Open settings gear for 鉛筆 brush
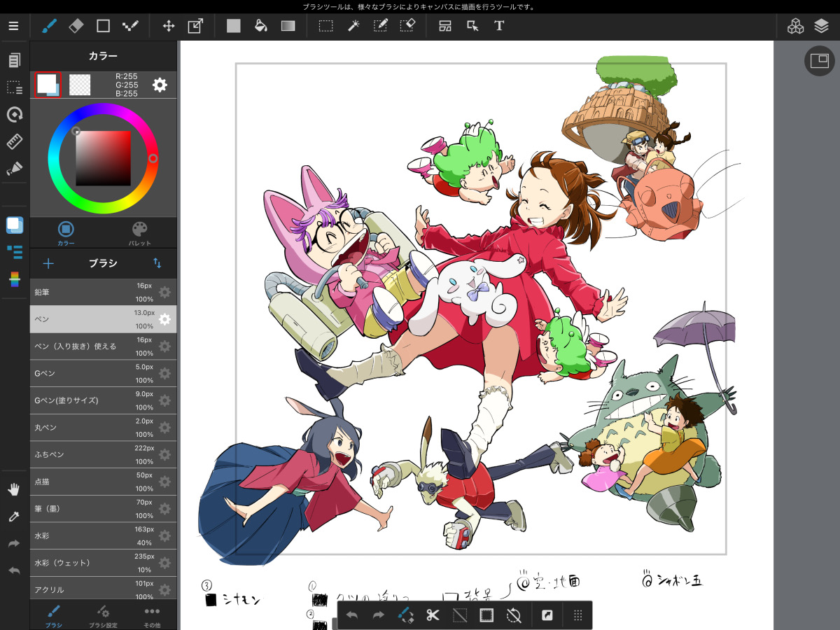Screen dimensions: 840x630 coord(164,292)
